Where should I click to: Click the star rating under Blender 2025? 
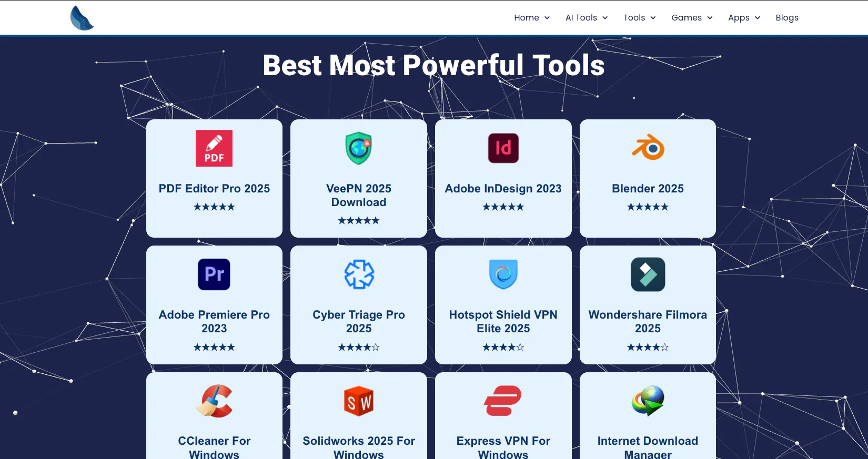648,207
